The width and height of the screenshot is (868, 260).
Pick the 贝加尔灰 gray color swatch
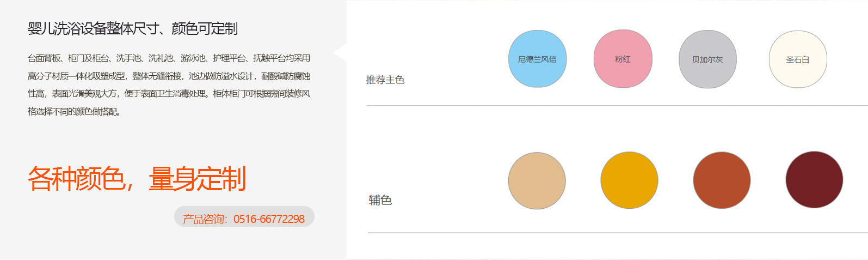(x=707, y=59)
